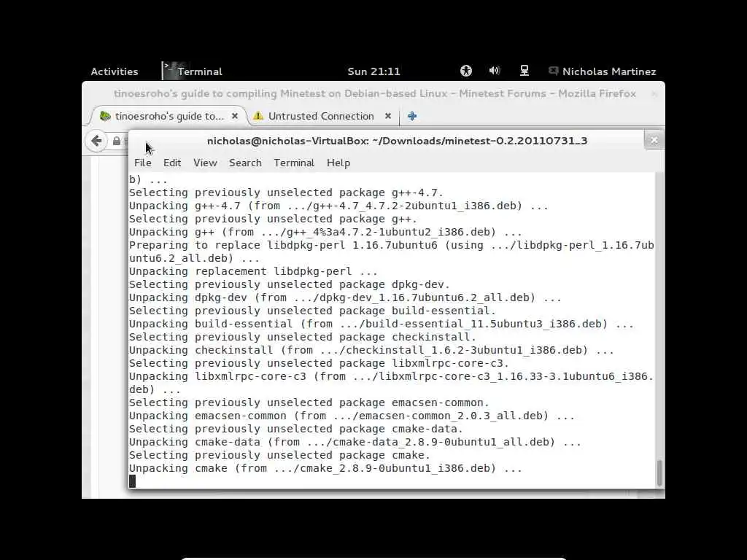The image size is (747, 560).
Task: Click the terminal vertical scrollbar thumb
Action: [x=659, y=472]
